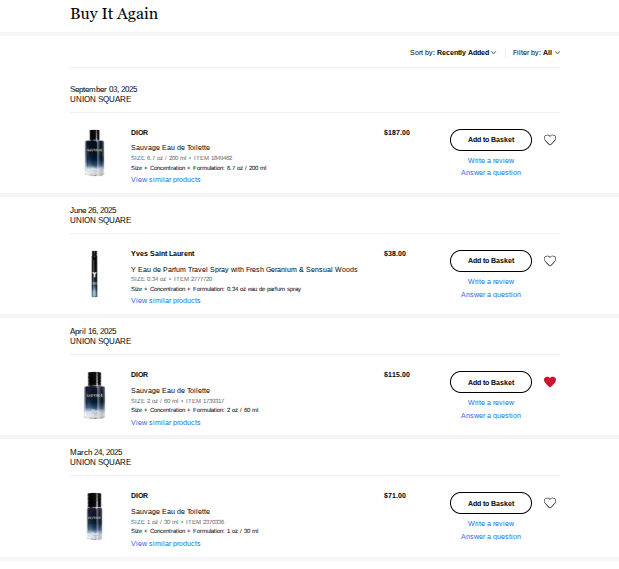Write a review for the 200 ml Sauvage

[x=491, y=160]
